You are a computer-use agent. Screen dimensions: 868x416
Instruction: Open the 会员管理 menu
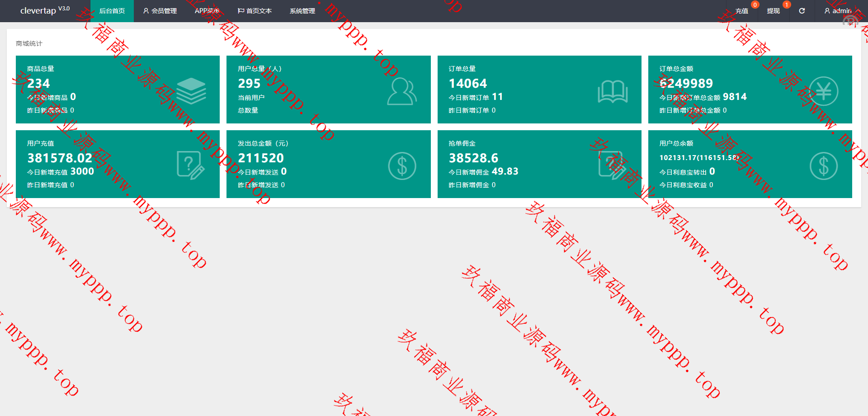click(x=160, y=11)
